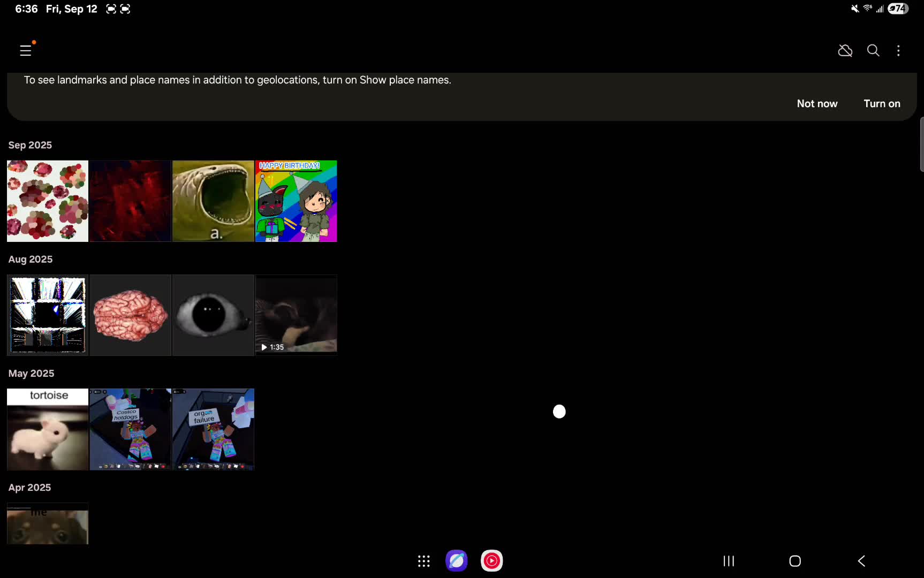924x578 pixels.
Task: Open the HAPPY BIRTHDAY image in Sep 2025
Action: [296, 201]
